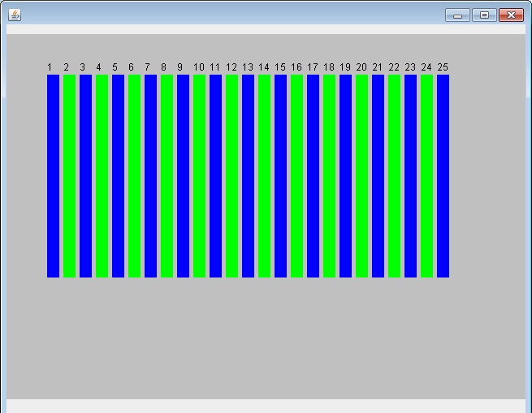Image resolution: width=532 pixels, height=413 pixels.
Task: Click the number label 12
Action: click(231, 67)
